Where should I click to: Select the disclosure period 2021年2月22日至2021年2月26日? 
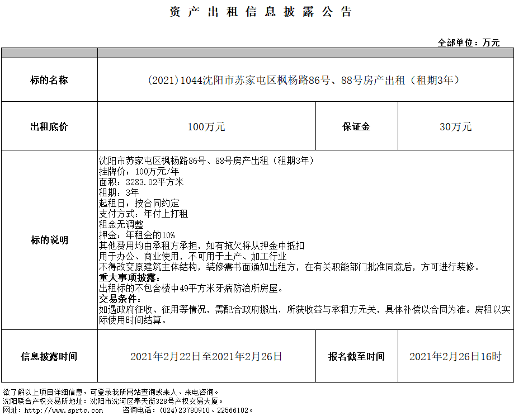click(x=206, y=356)
